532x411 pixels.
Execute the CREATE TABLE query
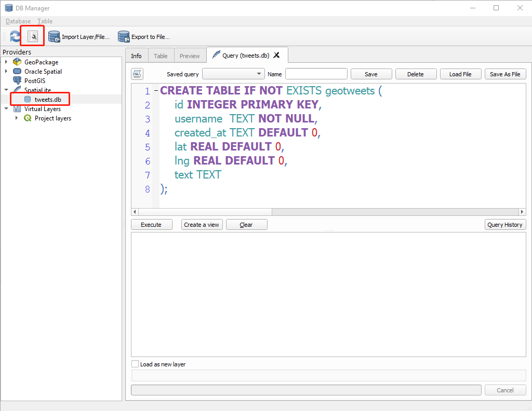point(151,224)
